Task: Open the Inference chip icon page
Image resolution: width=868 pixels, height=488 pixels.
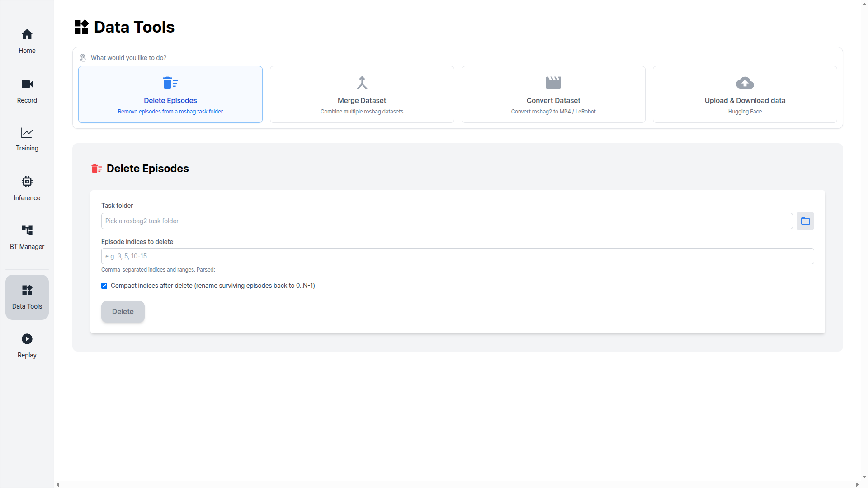Action: point(27,188)
